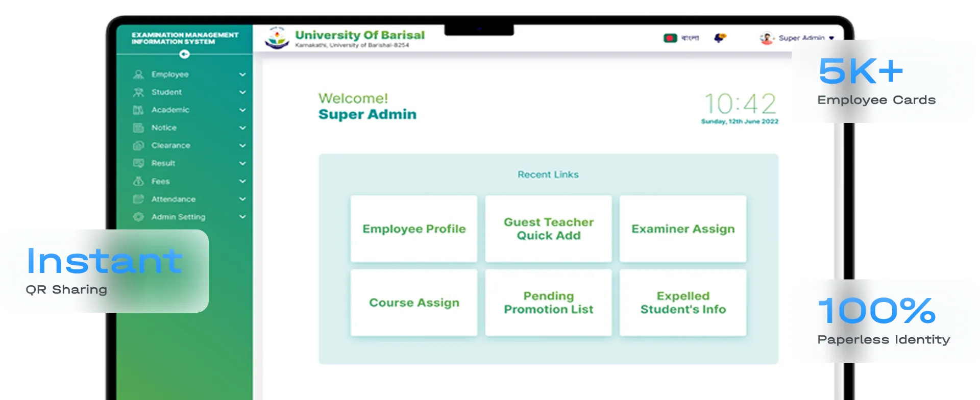Viewport: 980px width, 400px height.
Task: Click the Admin Setting gear icon
Action: tap(138, 217)
